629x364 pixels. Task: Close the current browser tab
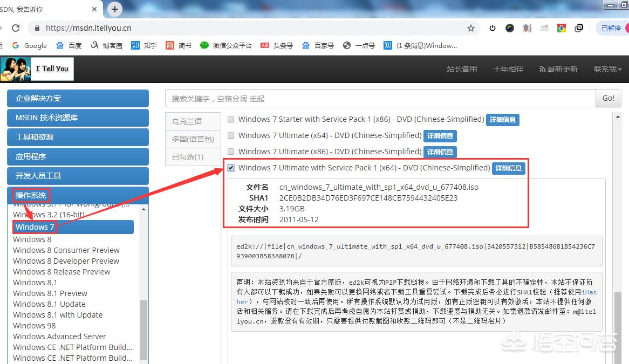point(94,9)
